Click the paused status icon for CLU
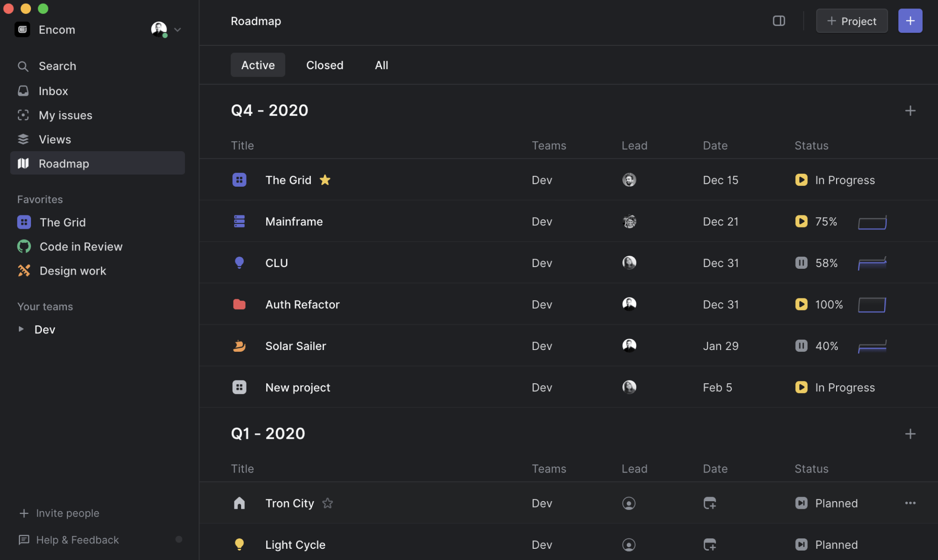 coord(801,262)
